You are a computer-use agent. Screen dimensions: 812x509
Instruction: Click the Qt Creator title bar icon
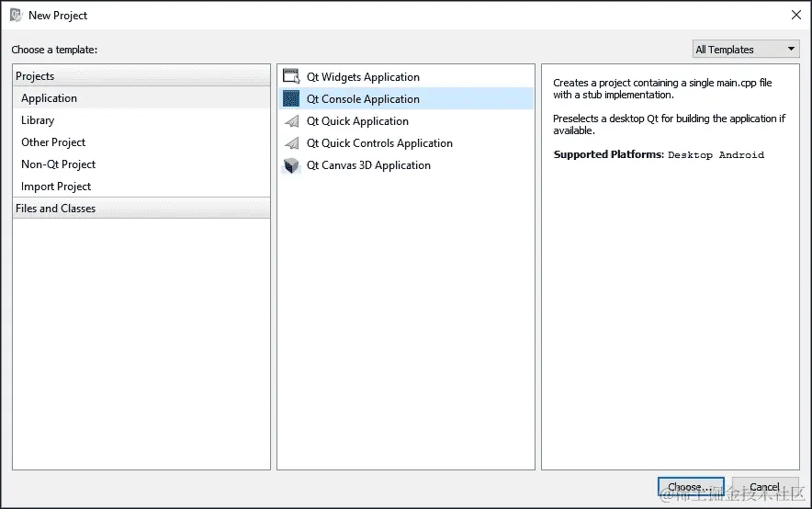[17, 15]
